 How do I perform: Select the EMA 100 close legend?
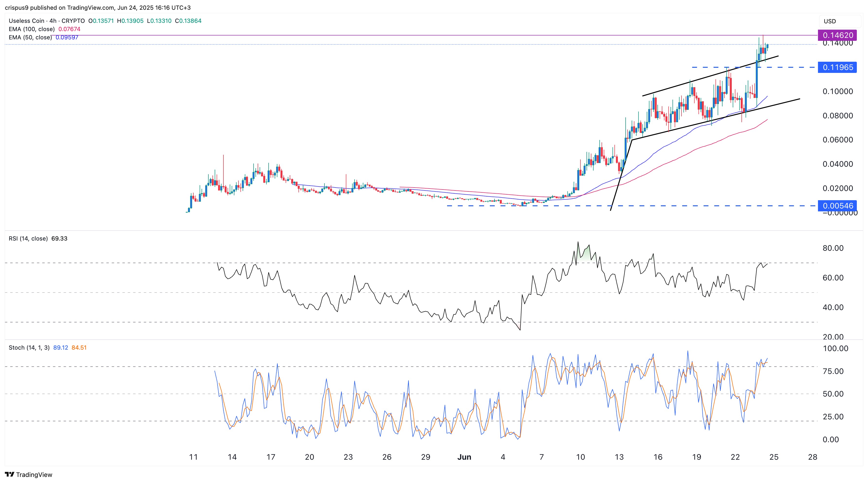[x=32, y=29]
